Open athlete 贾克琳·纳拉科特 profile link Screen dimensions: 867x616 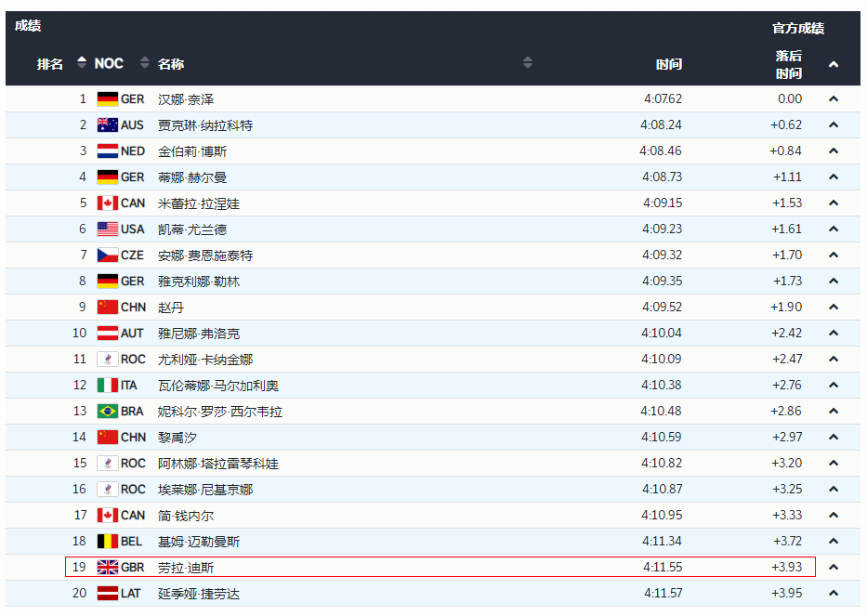(x=204, y=125)
